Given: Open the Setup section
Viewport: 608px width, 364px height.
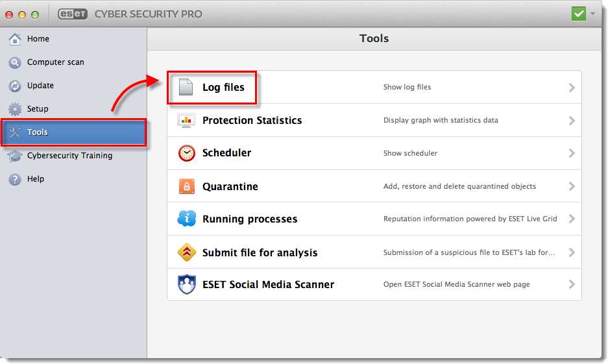Looking at the screenshot, I should (x=38, y=109).
